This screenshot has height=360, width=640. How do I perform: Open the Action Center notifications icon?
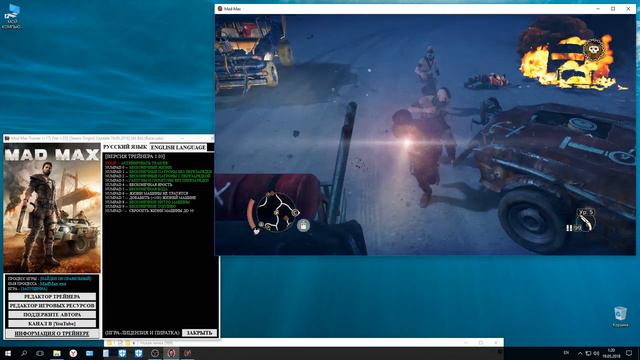click(629, 353)
